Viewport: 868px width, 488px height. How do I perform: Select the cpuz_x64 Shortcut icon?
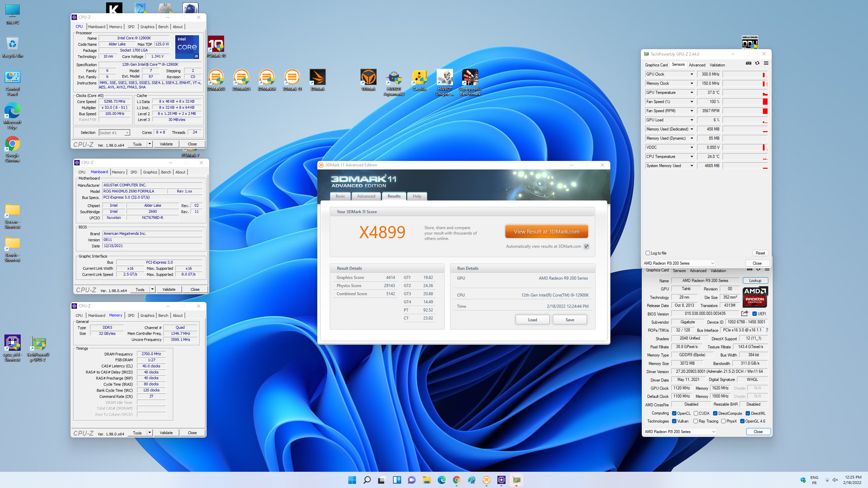coord(13,348)
